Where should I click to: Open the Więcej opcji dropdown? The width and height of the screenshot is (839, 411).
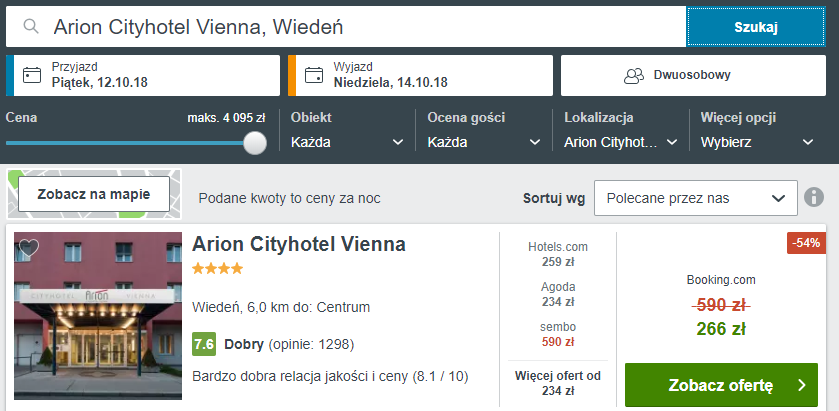click(758, 142)
